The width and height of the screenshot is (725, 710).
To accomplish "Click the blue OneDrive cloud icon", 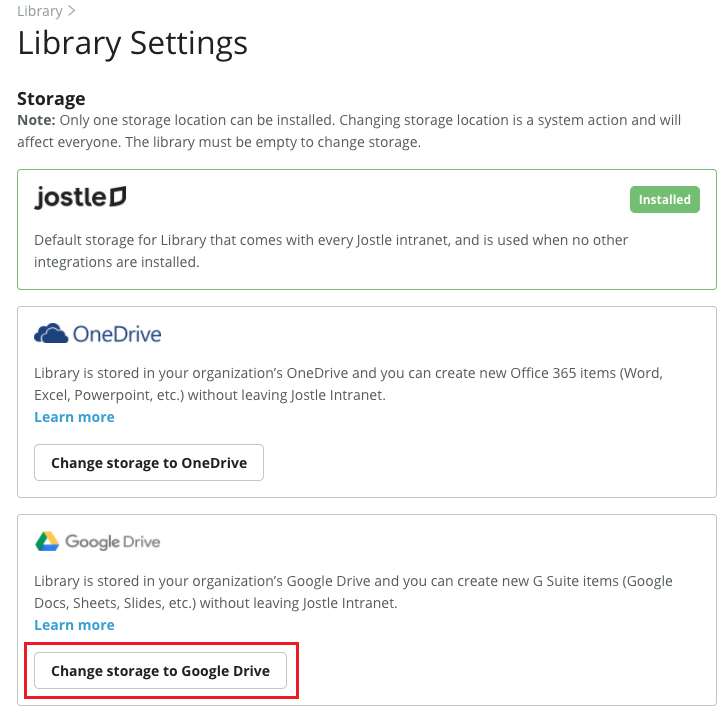I will click(51, 333).
